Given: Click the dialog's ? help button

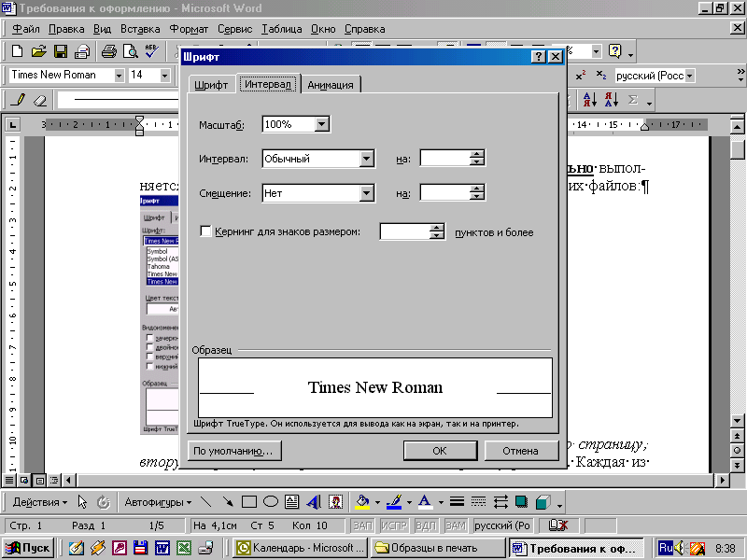Looking at the screenshot, I should coord(538,57).
